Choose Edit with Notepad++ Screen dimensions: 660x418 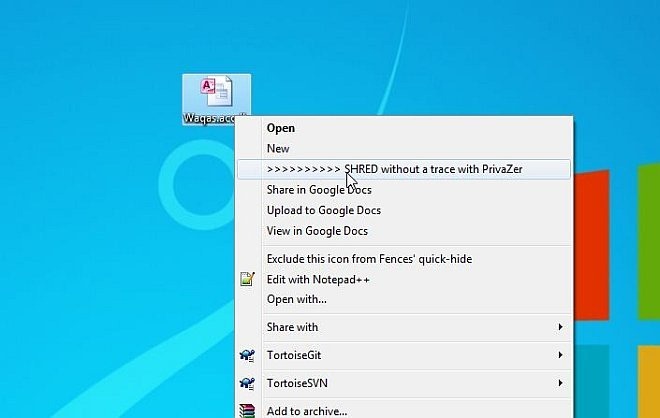404,280
